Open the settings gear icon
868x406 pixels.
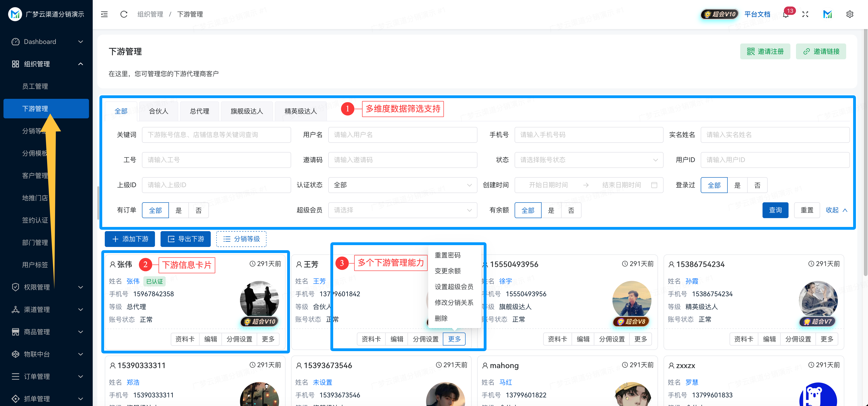pos(849,14)
